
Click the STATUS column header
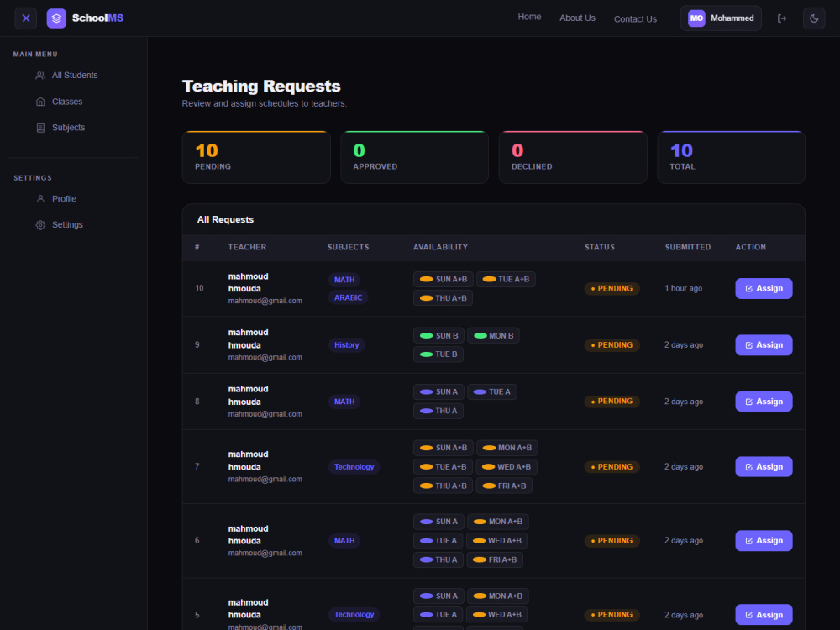coord(600,247)
